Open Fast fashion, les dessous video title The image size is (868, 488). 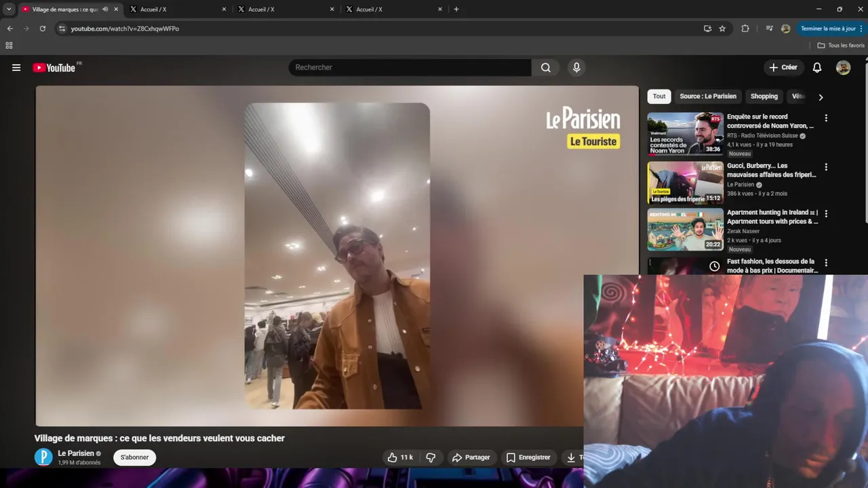(772, 266)
